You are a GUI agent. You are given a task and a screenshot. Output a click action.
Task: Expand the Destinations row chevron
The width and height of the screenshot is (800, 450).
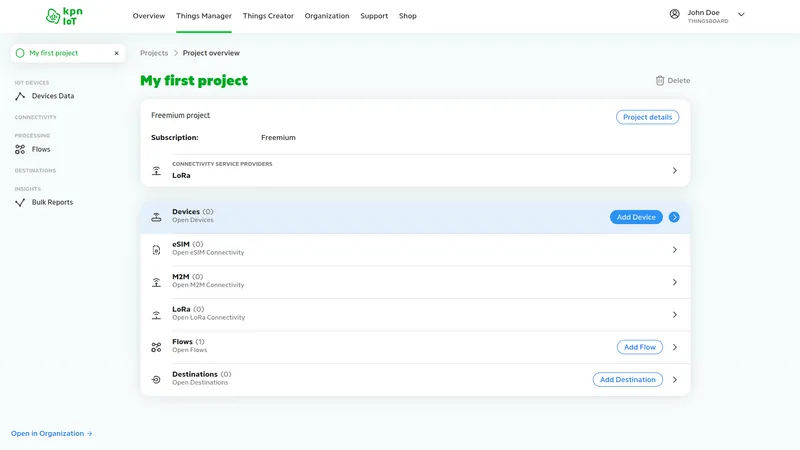(674, 380)
